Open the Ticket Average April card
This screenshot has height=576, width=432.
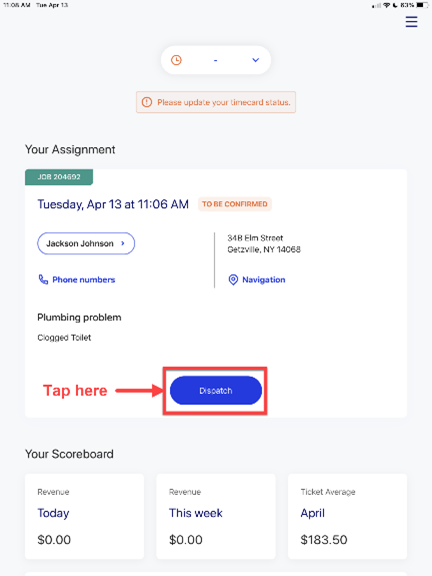(348, 516)
